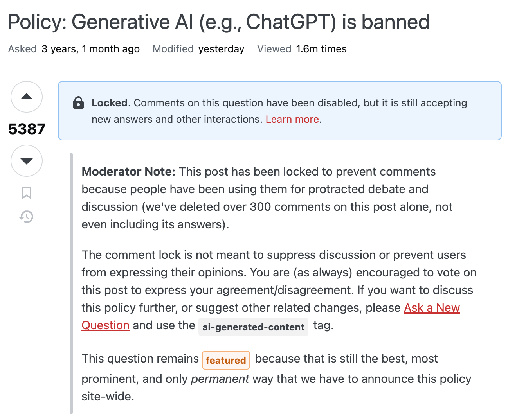Image resolution: width=508 pixels, height=420 pixels.
Task: Click the question title heading
Action: 219,22
